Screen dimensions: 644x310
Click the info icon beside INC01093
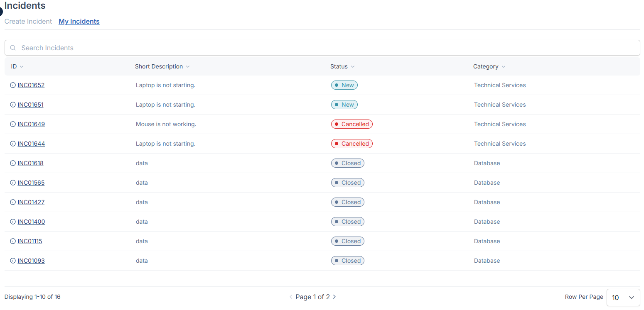tap(13, 261)
